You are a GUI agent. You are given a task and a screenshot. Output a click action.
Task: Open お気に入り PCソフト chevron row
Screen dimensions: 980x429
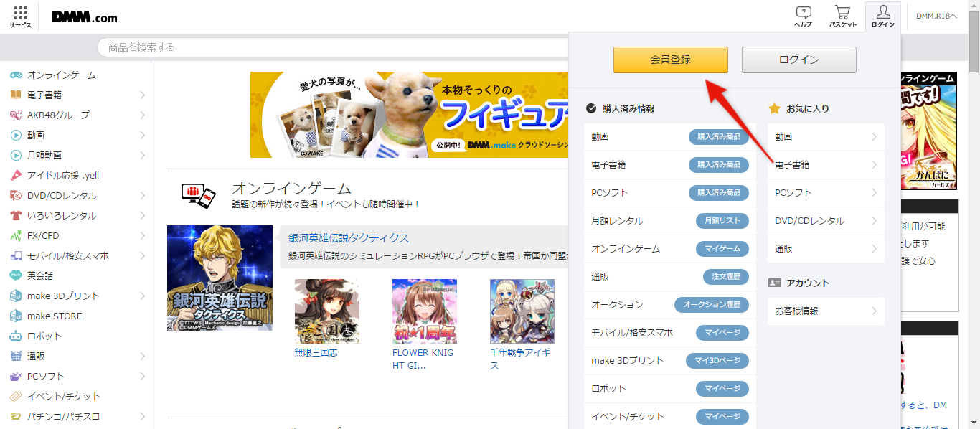826,192
